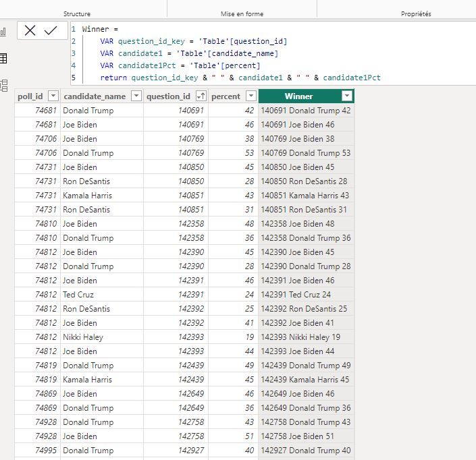Image resolution: width=476 pixels, height=460 pixels.
Task: Select cell '142439 Donald Trump 49'
Action: pos(306,366)
